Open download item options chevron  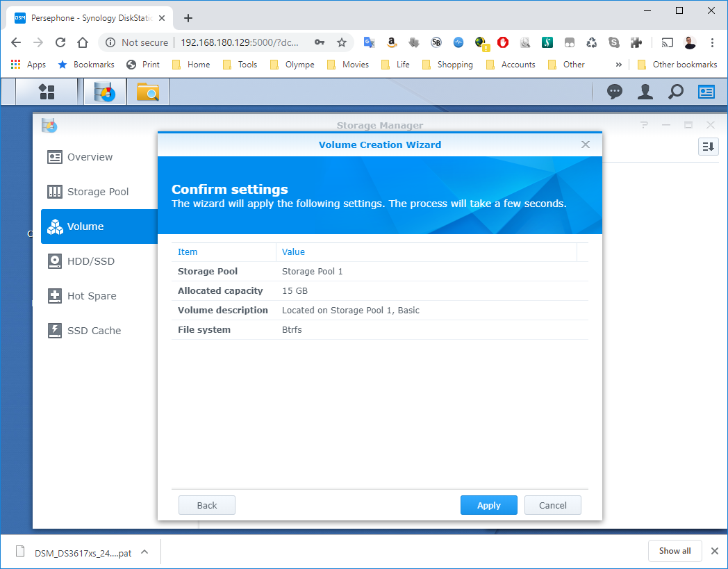point(144,552)
